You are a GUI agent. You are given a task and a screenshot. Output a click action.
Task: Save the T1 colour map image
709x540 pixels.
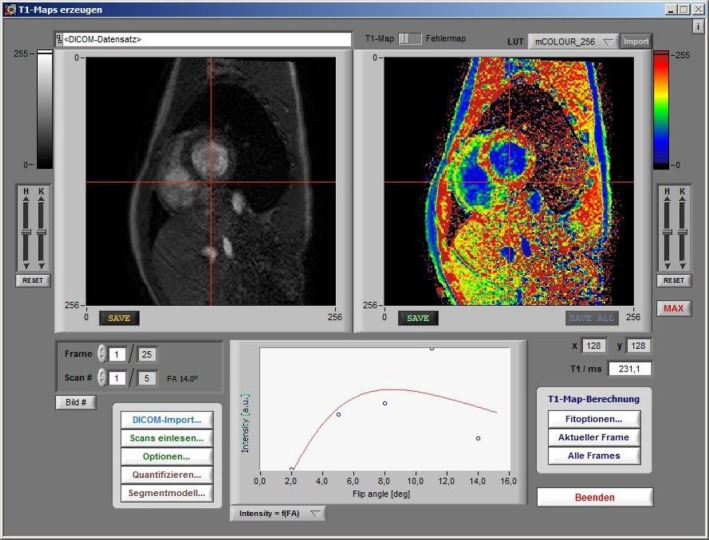(x=418, y=318)
